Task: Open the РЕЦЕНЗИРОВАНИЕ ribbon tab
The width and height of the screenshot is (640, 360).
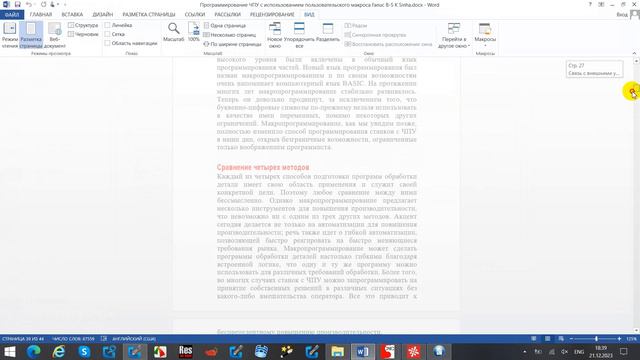Action: 272,15
